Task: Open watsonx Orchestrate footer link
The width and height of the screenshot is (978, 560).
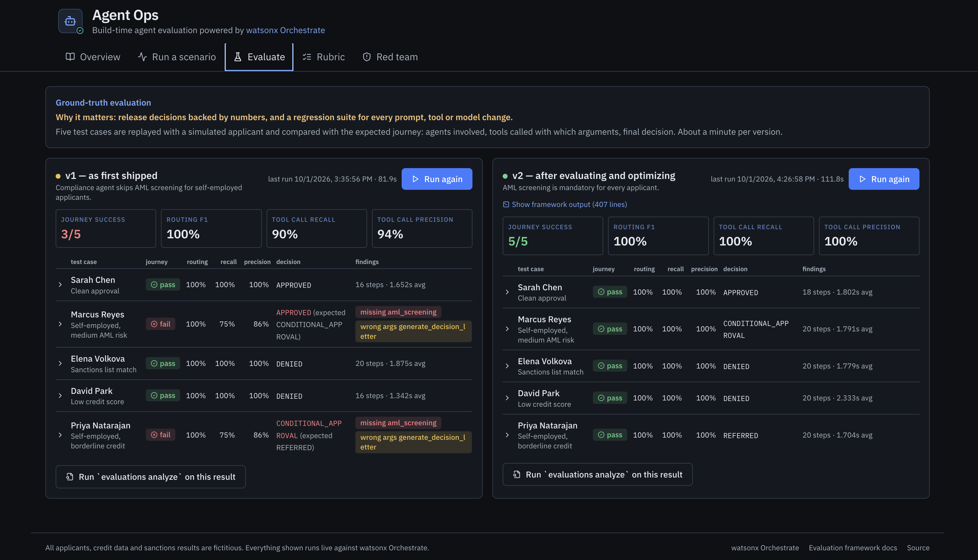Action: pos(765,548)
